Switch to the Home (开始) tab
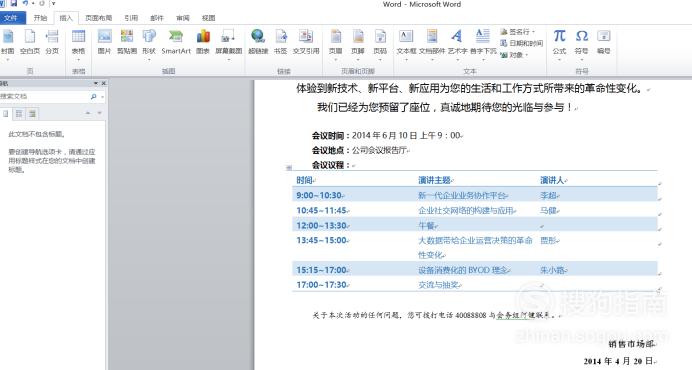The image size is (692, 370). [40, 18]
